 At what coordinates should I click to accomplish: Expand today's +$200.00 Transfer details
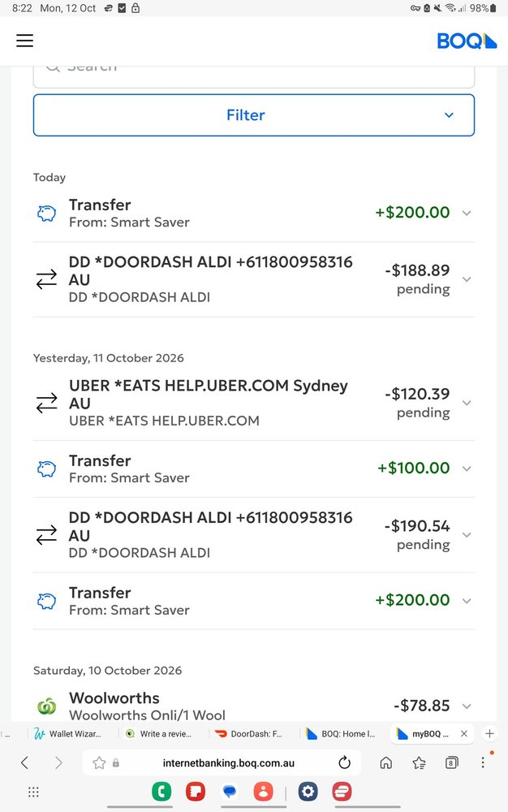[x=253, y=213]
